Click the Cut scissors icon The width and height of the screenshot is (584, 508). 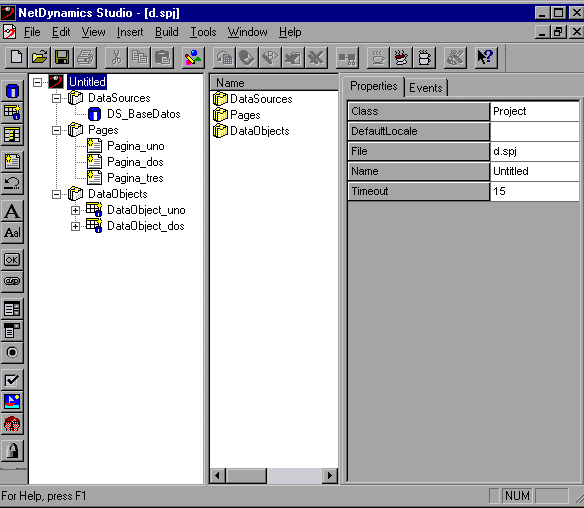point(116,58)
